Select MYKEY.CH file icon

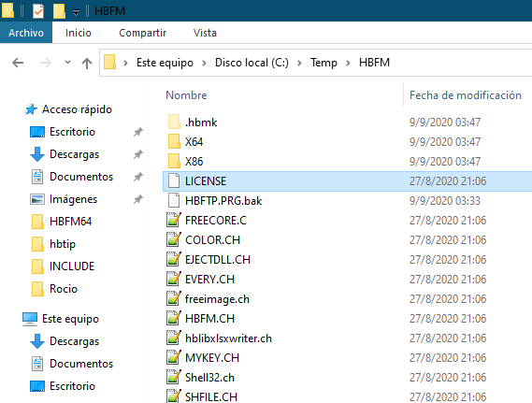pyautogui.click(x=174, y=358)
